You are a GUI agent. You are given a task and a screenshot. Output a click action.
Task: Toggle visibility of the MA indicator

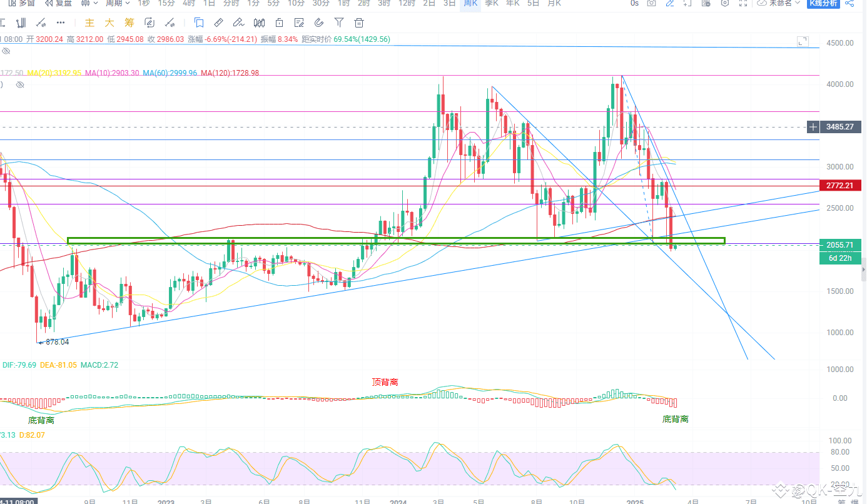point(19,84)
